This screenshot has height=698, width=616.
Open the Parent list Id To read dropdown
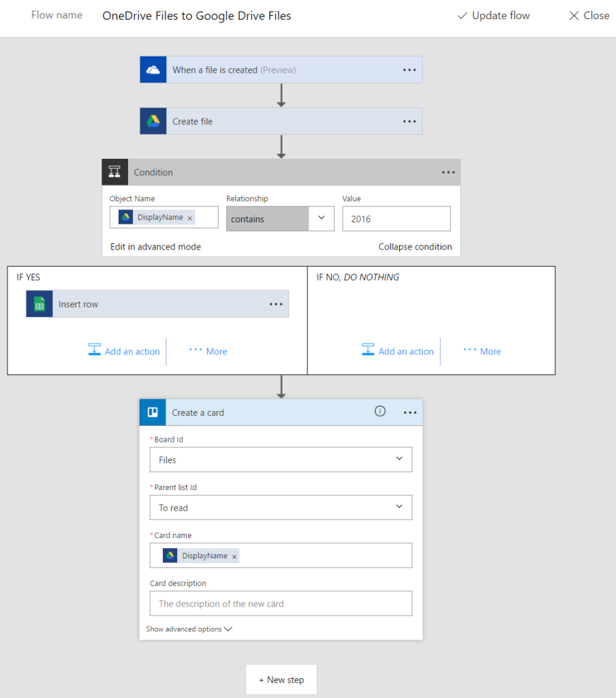[281, 507]
